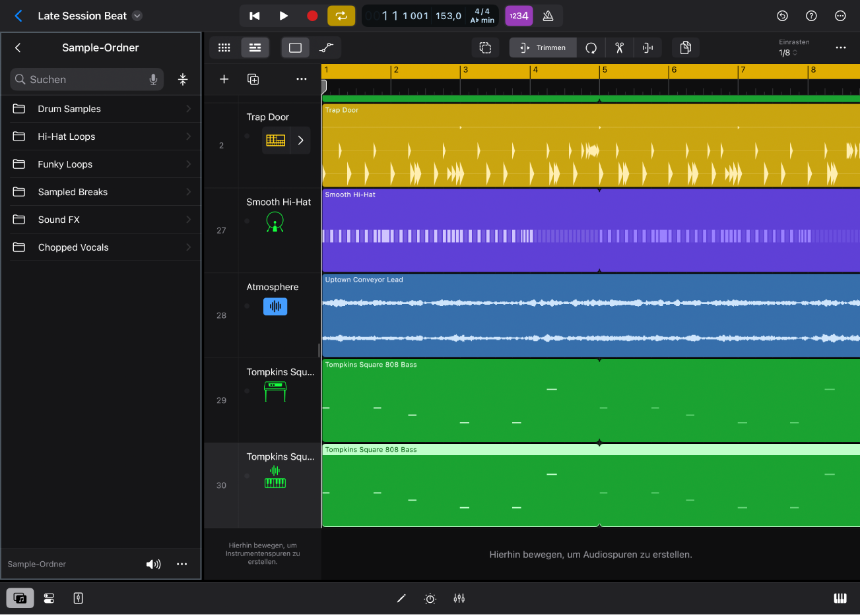Screen dimensions: 860x616
Task: Open the Mixer with the faders icon
Action: pyautogui.click(x=459, y=598)
